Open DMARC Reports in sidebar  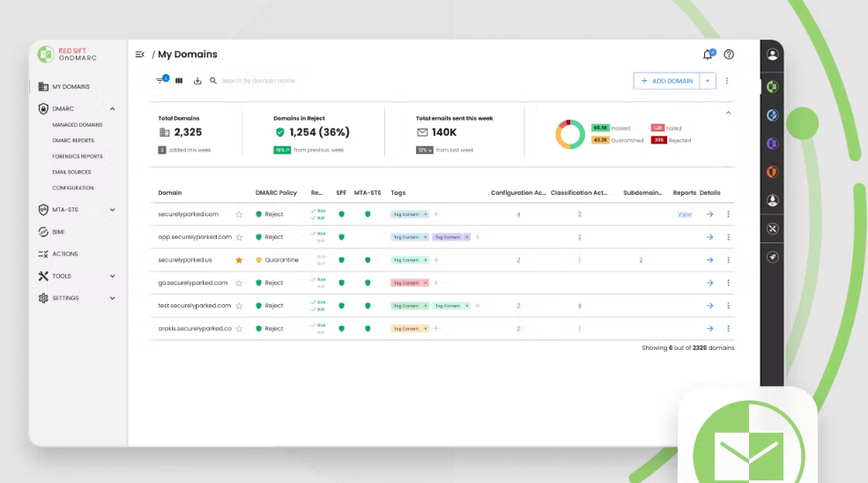pyautogui.click(x=73, y=141)
